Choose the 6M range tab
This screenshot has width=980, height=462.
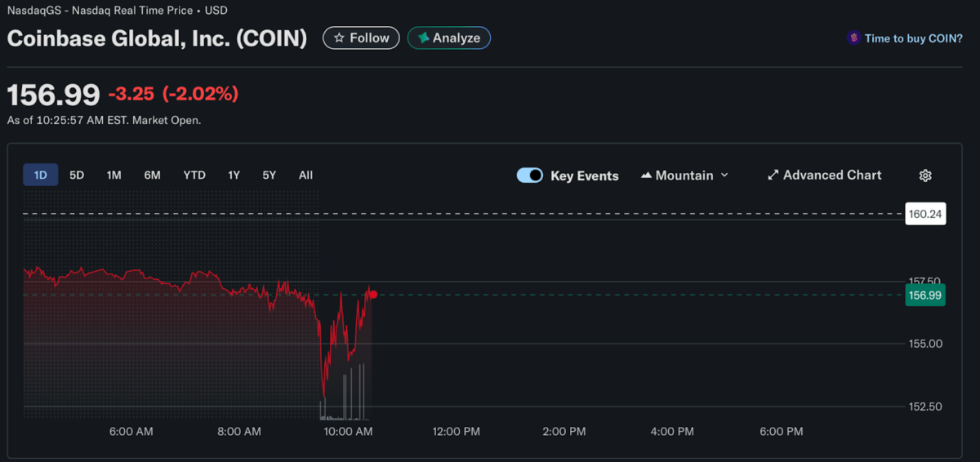click(x=152, y=175)
